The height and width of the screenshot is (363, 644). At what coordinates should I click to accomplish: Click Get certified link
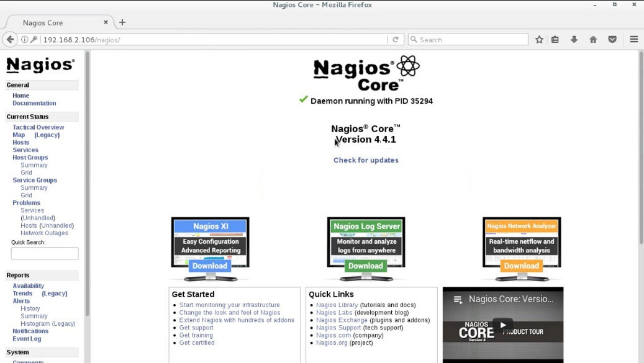197,343
